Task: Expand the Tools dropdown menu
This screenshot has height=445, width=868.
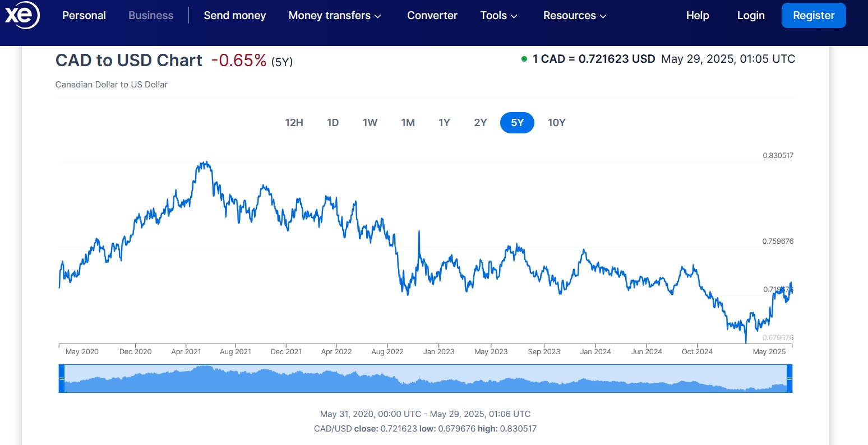Action: tap(498, 16)
